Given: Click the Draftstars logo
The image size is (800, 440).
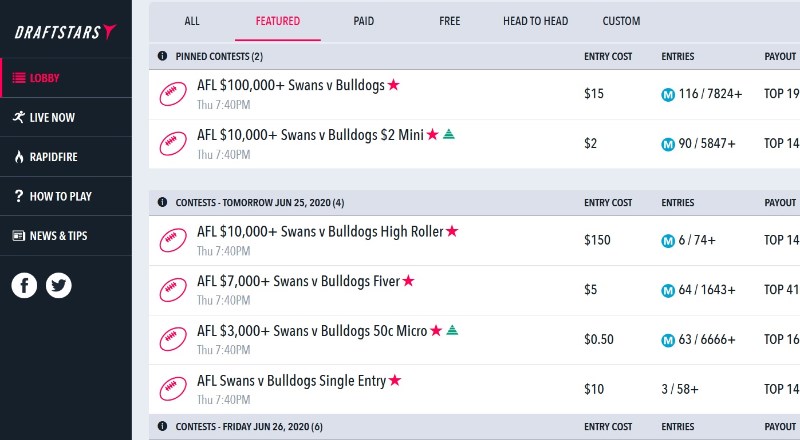Looking at the screenshot, I should [x=65, y=32].
